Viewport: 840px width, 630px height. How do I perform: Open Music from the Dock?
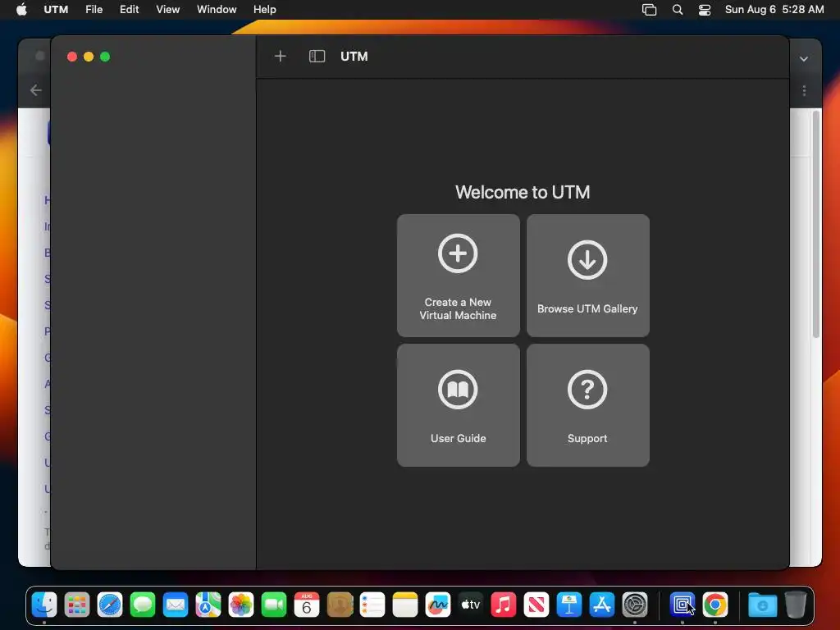504,605
